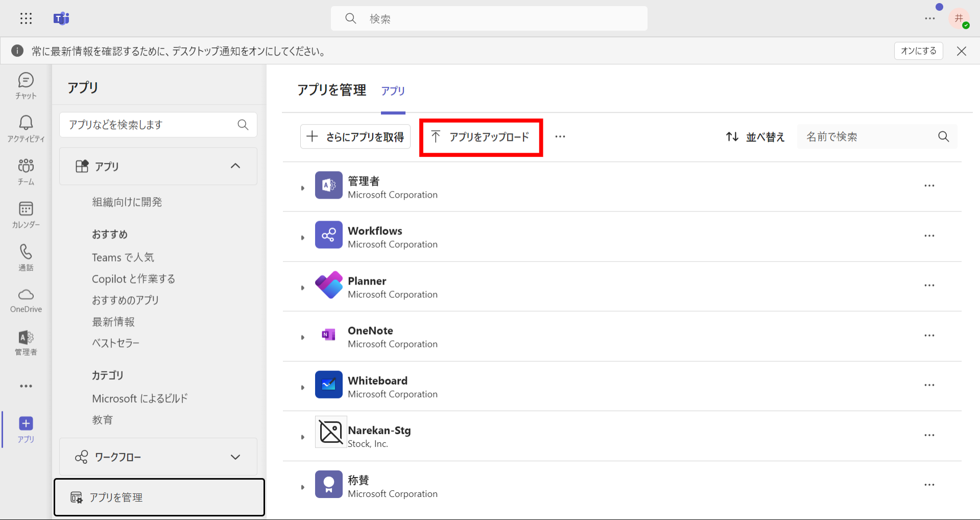Expand the Planner app row
Image resolution: width=980 pixels, height=520 pixels.
(x=302, y=288)
